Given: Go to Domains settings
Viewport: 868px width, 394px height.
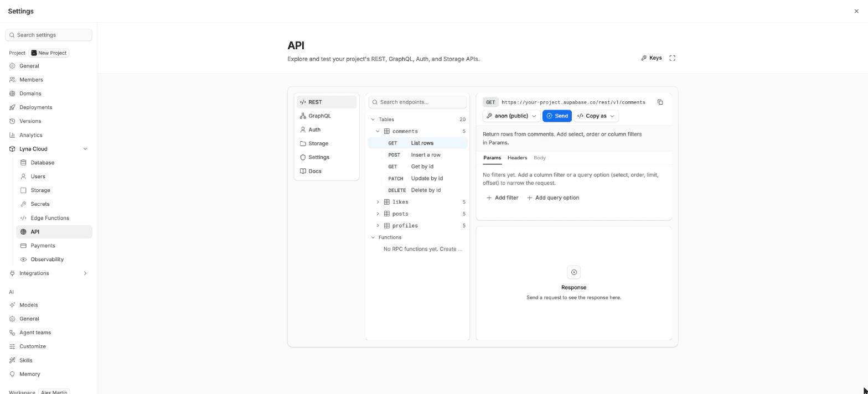Looking at the screenshot, I should point(49,94).
